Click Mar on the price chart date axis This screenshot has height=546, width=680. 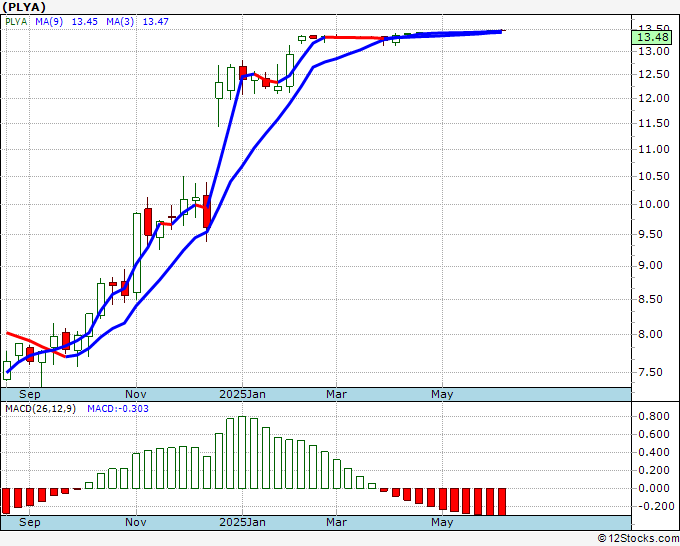click(337, 394)
